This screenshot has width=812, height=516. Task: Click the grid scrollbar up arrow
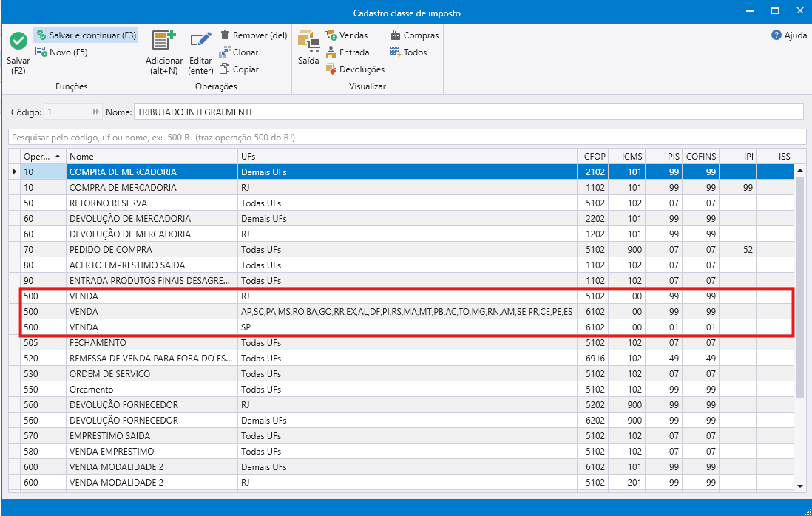tap(800, 170)
